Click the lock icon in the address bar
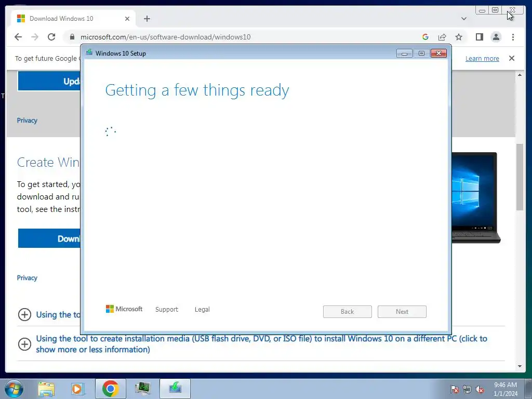532x399 pixels. pos(72,37)
